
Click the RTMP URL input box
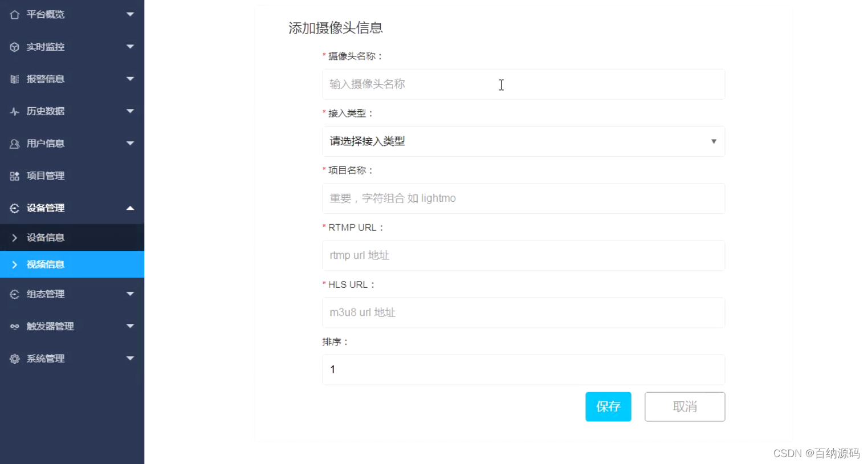523,255
